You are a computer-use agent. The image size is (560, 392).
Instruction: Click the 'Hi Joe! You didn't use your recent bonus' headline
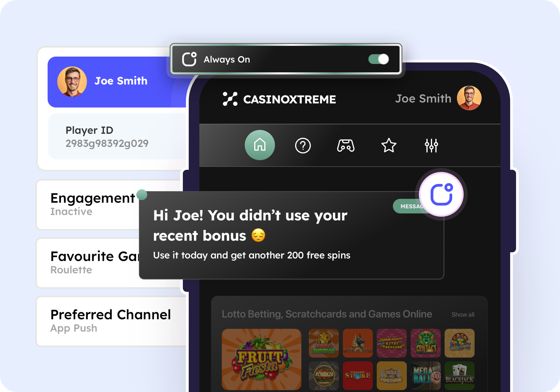tap(250, 225)
